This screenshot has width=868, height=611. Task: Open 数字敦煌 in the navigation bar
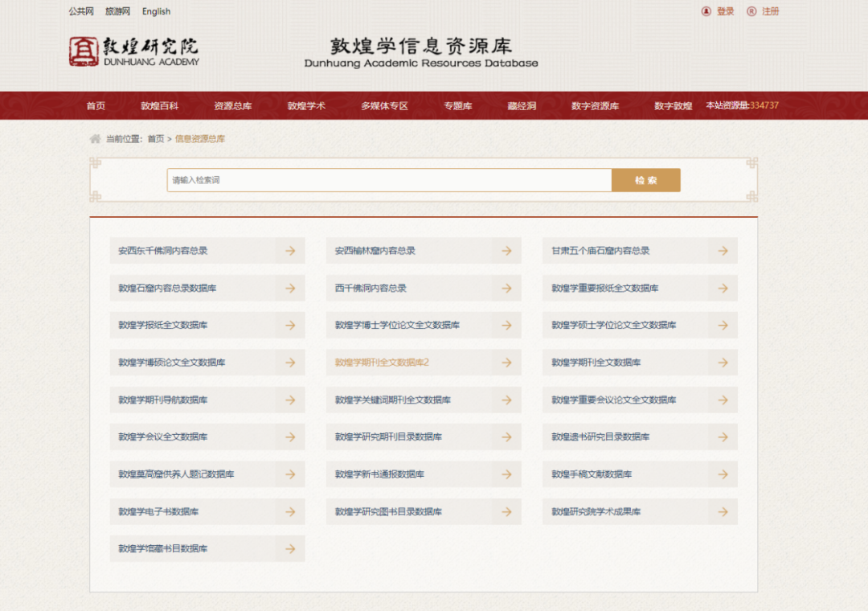pyautogui.click(x=674, y=106)
